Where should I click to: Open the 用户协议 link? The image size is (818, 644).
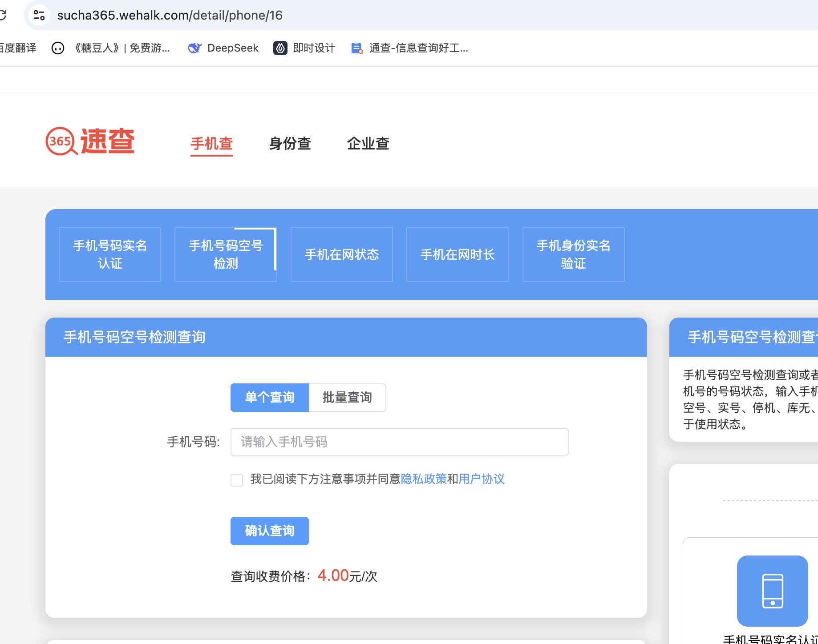481,479
